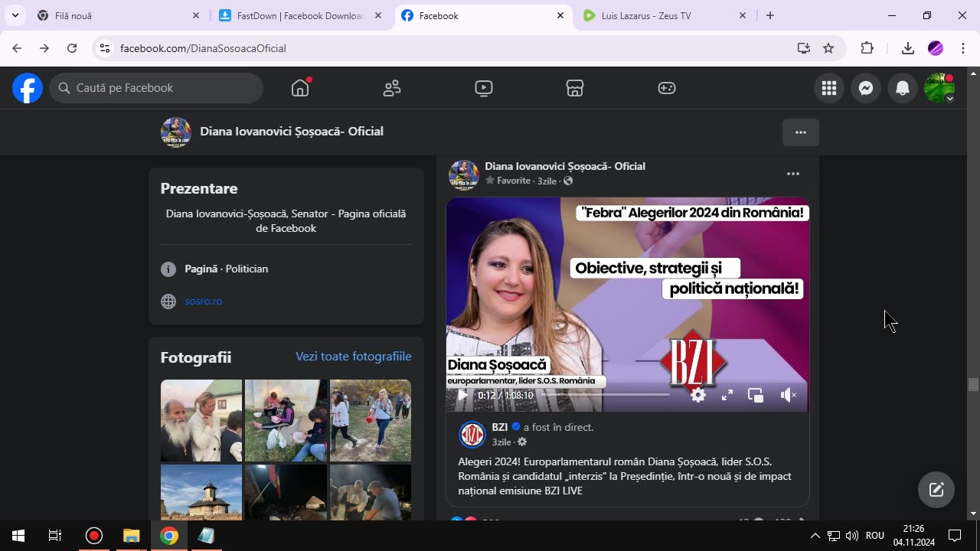Seek along the video progress bar
The width and height of the screenshot is (980, 551).
coord(605,395)
